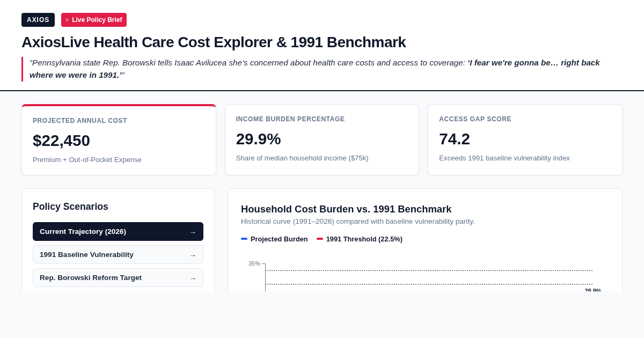Click 'Premium + Out-of-Pocket Expense' caption

(87, 160)
